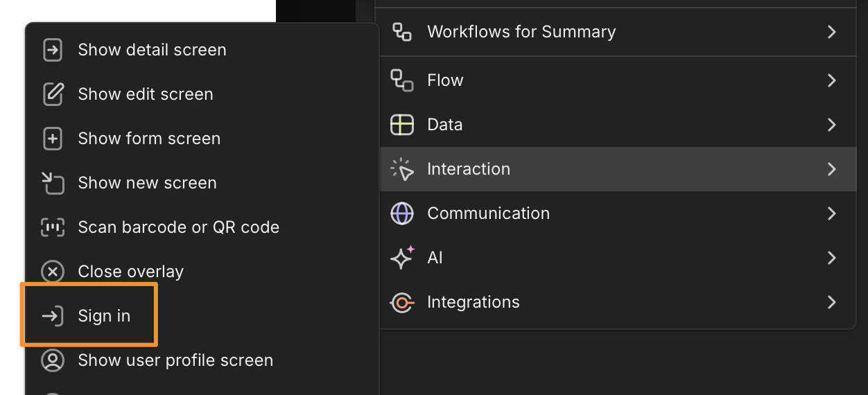Viewport: 868px width, 395px height.
Task: Click the Communication globe icon
Action: (402, 213)
